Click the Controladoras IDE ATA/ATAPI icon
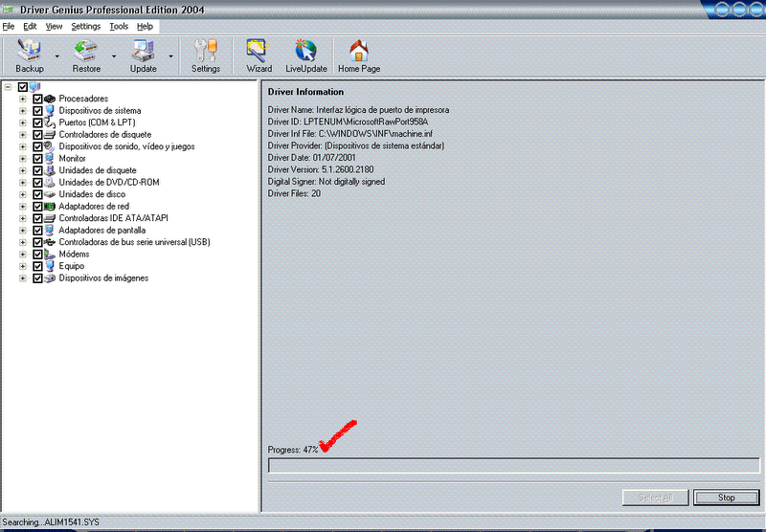The width and height of the screenshot is (766, 532). tap(50, 218)
